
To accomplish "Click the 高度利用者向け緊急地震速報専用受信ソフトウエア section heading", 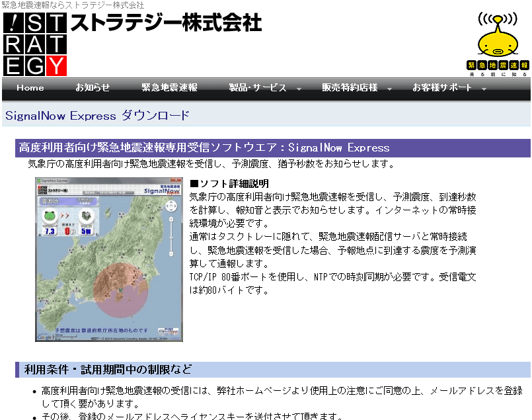I will [x=272, y=147].
